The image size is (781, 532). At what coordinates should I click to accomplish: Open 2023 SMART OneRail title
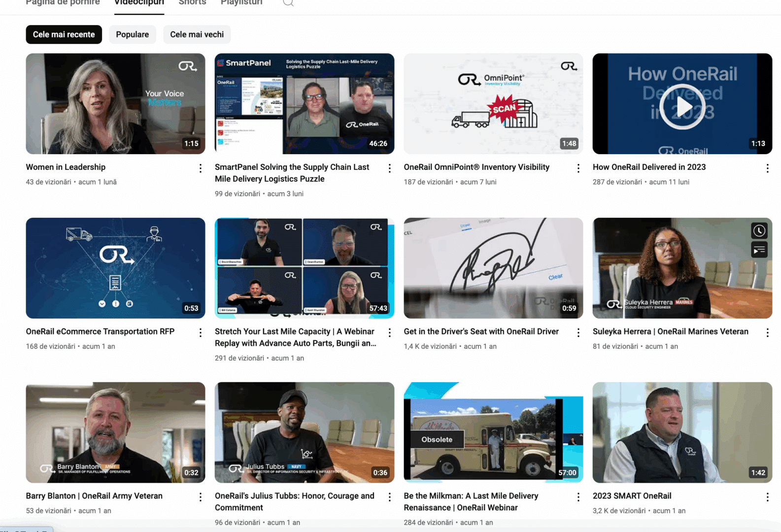(632, 496)
